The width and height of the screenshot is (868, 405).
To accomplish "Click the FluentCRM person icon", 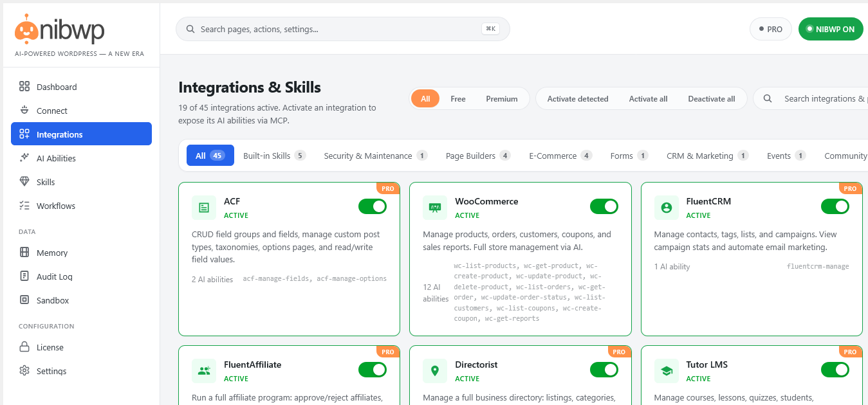I will pos(667,208).
